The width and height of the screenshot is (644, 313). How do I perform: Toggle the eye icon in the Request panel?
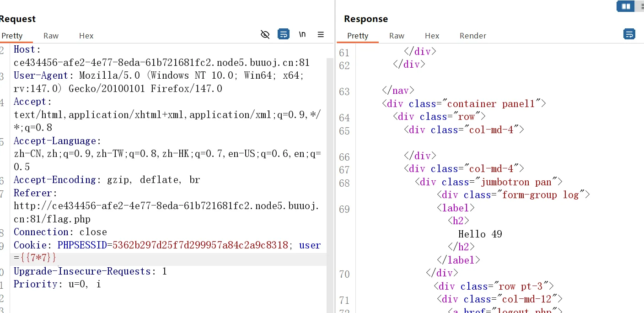(265, 34)
